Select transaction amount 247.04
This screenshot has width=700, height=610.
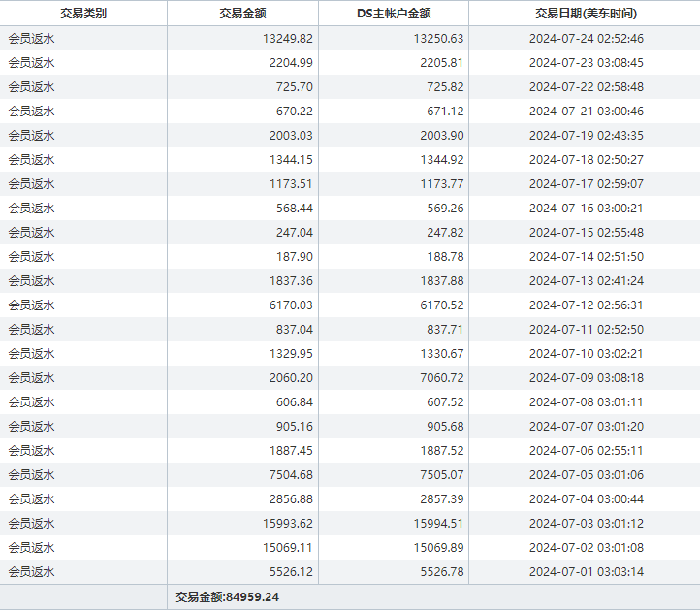(x=295, y=232)
